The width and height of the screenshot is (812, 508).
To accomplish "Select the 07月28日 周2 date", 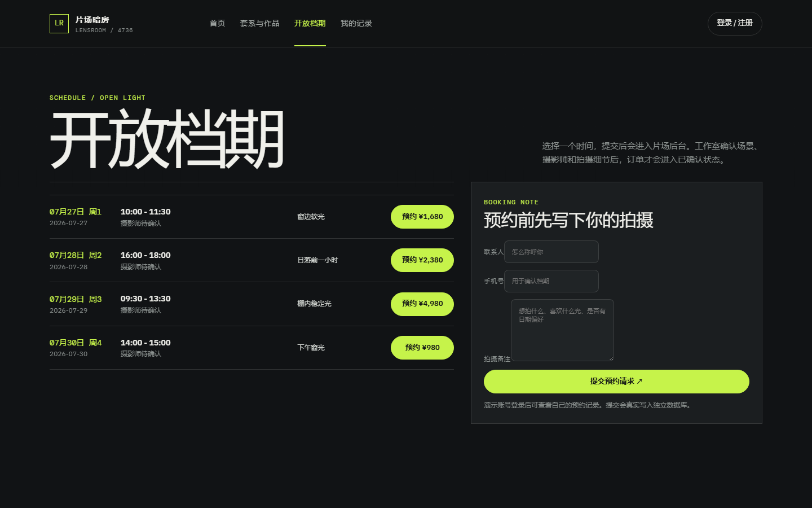I will 76,255.
